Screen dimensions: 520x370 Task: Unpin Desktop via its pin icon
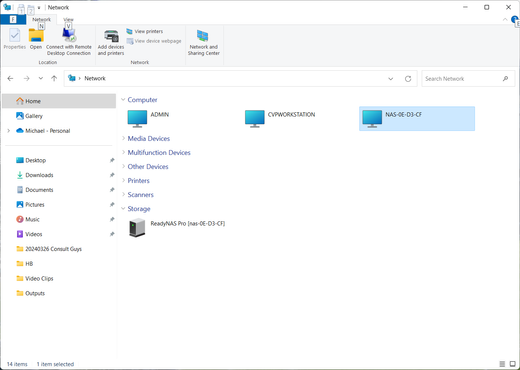(x=112, y=160)
